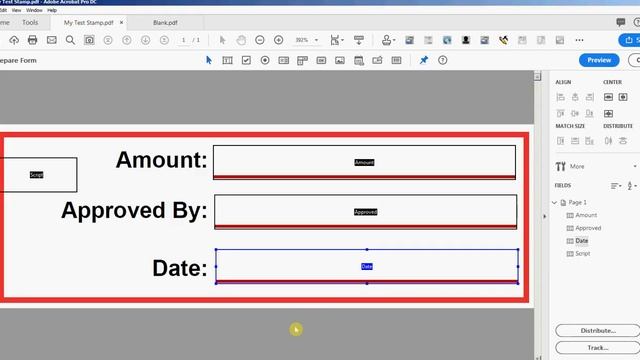
Task: Switch to the Tools tab
Action: 30,22
